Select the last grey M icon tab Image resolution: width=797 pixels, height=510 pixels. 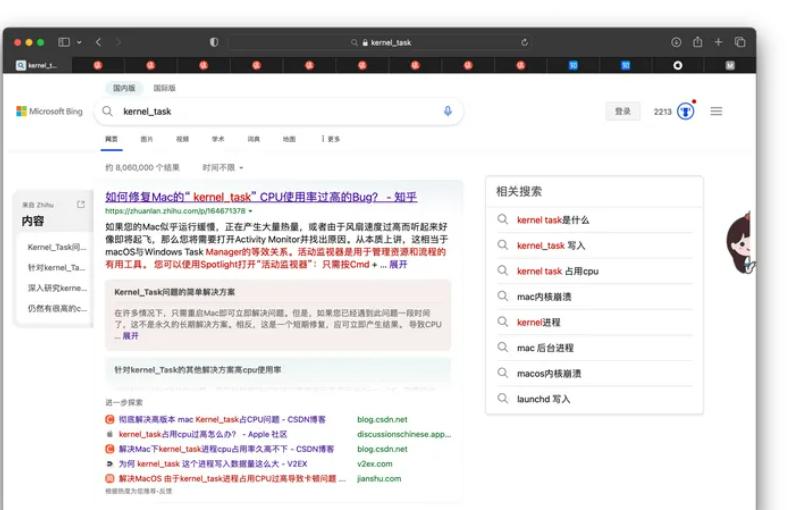730,65
